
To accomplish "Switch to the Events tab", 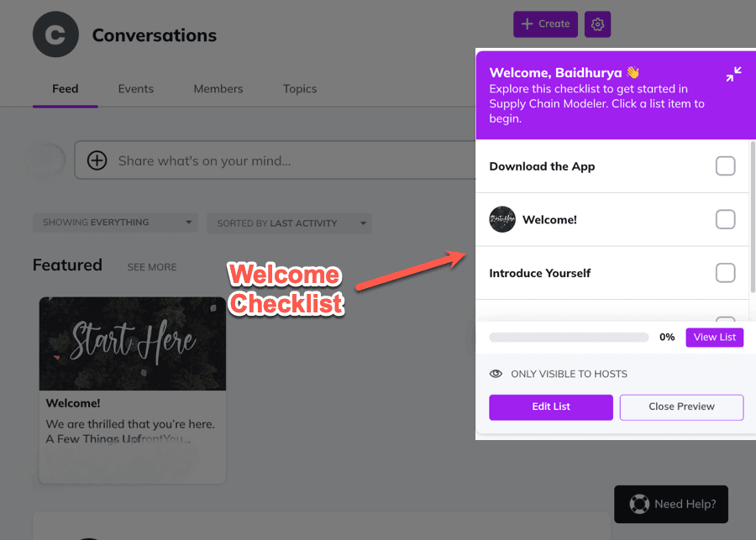I will tap(135, 89).
